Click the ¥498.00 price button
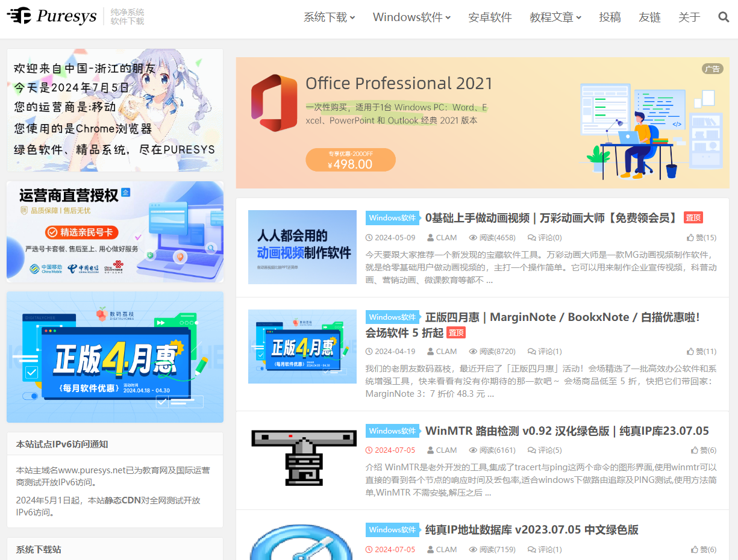This screenshot has height=560, width=738. (351, 160)
